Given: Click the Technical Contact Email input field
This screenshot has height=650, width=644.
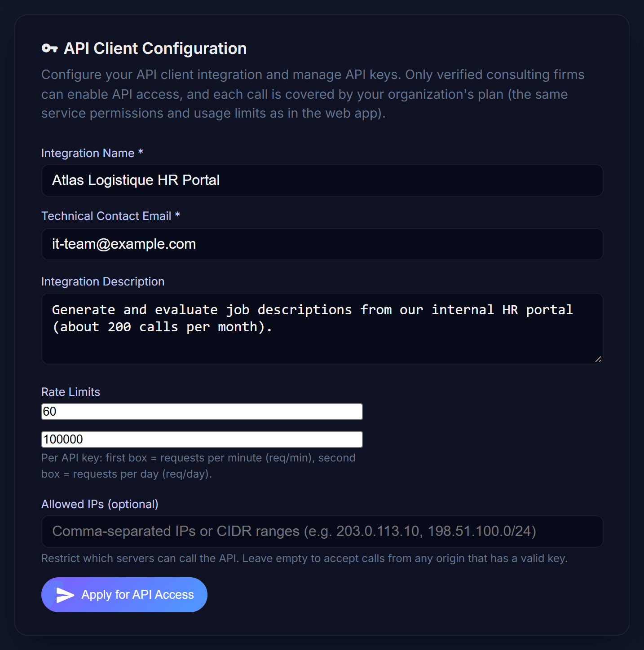Looking at the screenshot, I should [322, 244].
